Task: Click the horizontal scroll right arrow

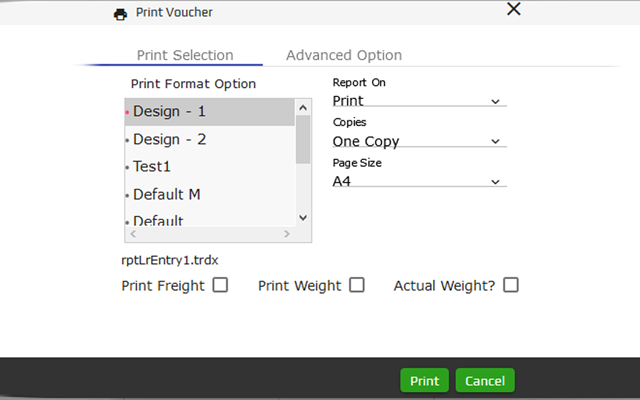Action: (287, 234)
